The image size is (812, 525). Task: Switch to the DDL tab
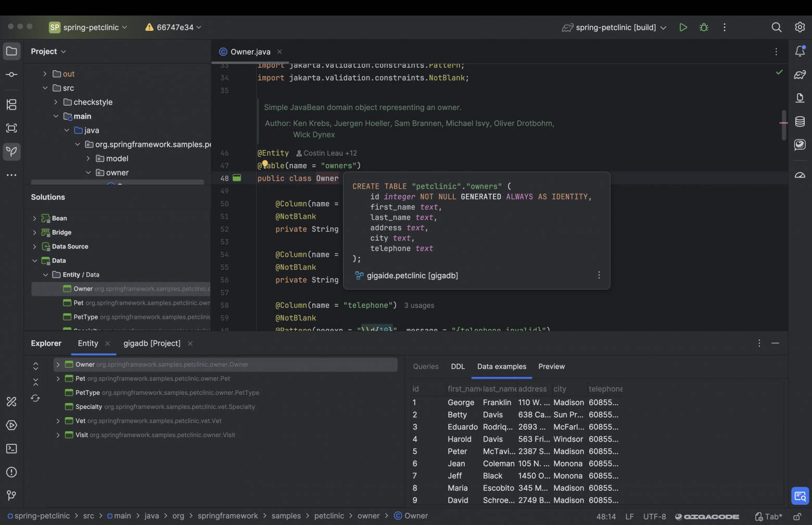[x=458, y=367]
